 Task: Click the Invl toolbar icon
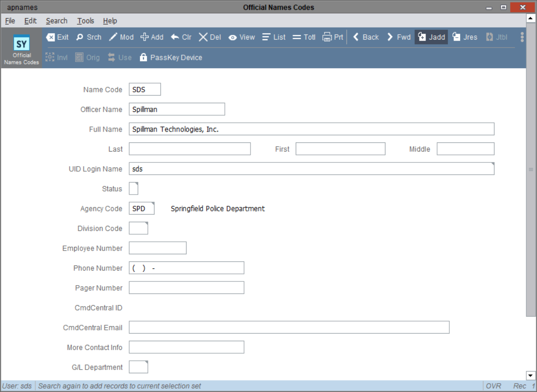[x=56, y=57]
